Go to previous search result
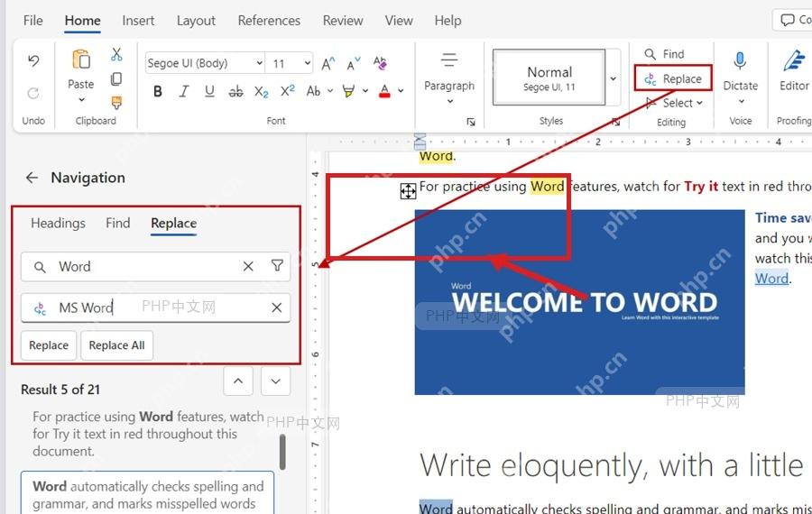The height and width of the screenshot is (514, 812). click(238, 381)
